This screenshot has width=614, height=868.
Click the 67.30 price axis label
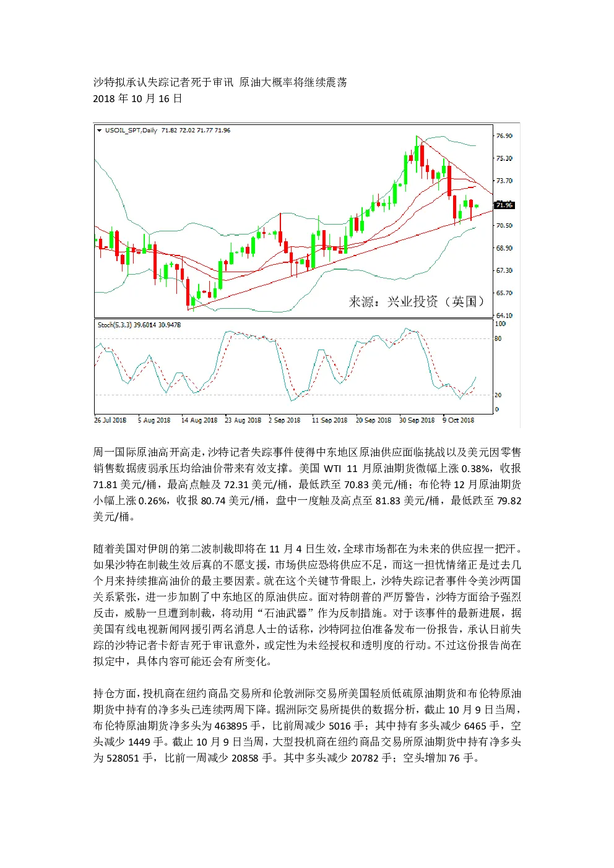[504, 270]
